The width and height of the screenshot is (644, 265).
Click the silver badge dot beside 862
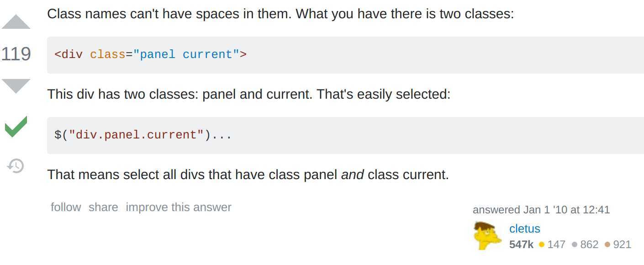click(x=575, y=245)
